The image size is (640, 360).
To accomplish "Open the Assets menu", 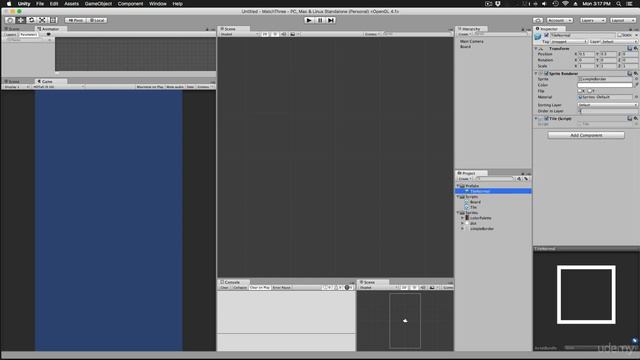I will coord(71,4).
